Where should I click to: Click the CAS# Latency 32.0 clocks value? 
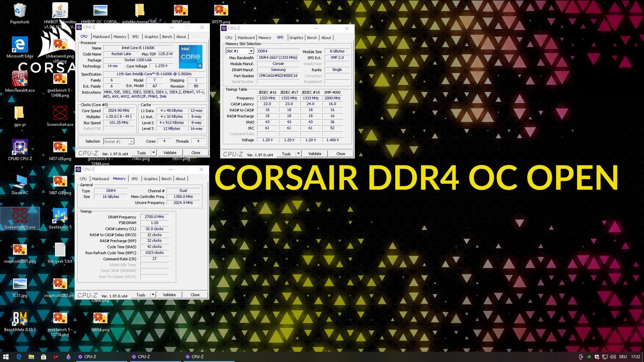[154, 229]
